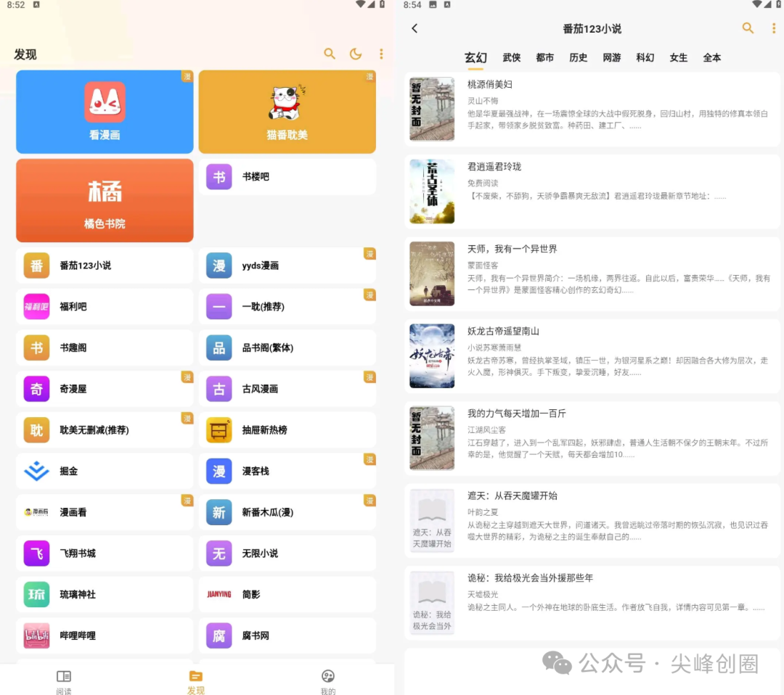This screenshot has height=695, width=784.
Task: Tap the 掘金 logo icon
Action: 36,471
